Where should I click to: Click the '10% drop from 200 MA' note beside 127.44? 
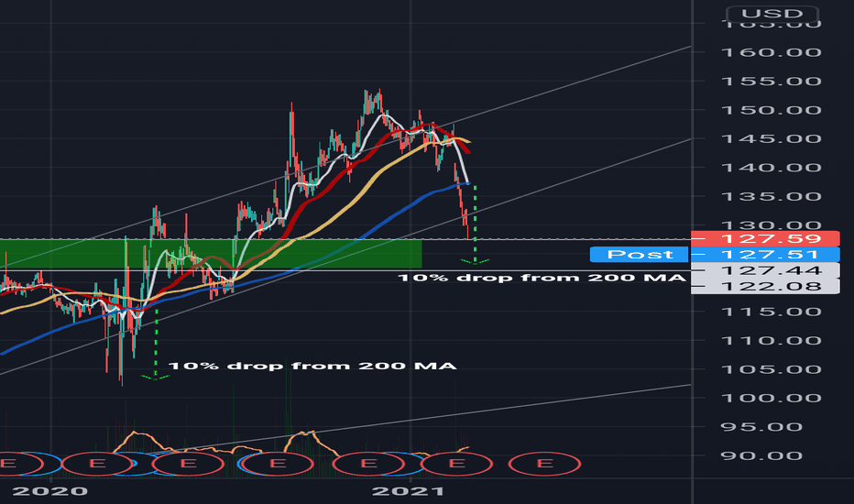542,278
